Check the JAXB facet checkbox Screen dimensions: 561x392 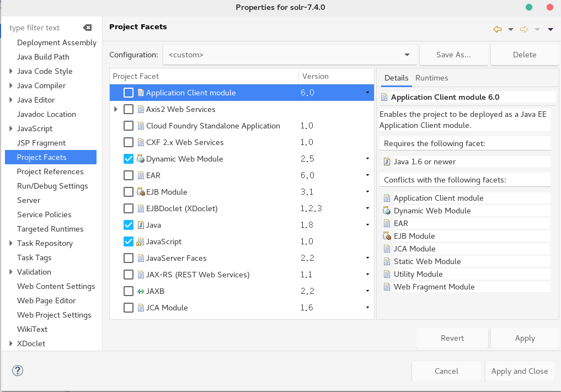[x=129, y=291]
